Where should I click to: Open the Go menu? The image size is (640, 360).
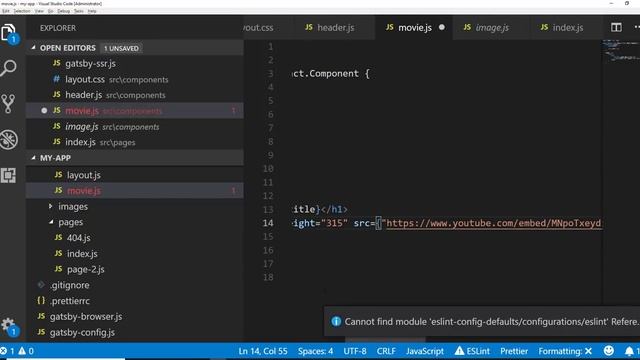tap(51, 11)
